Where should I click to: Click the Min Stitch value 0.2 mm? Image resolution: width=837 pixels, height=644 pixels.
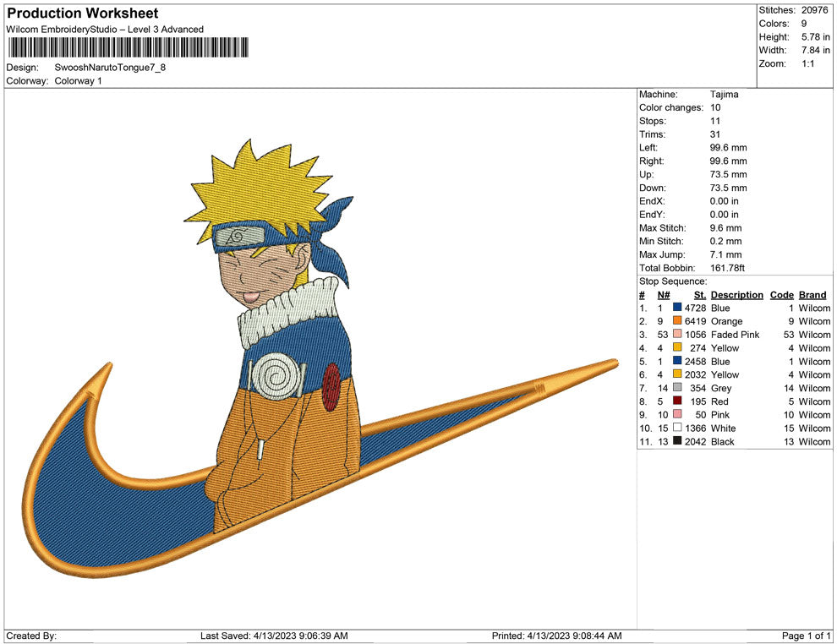pos(725,241)
